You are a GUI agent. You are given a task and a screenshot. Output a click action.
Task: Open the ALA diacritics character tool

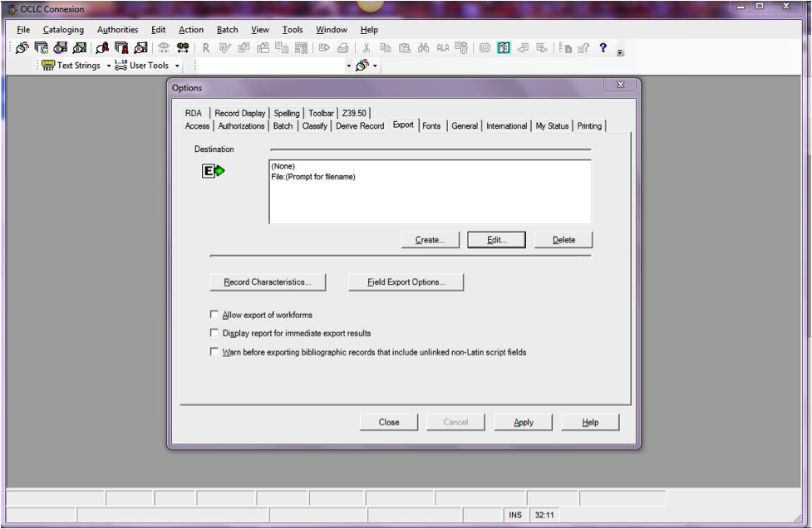pyautogui.click(x=443, y=48)
